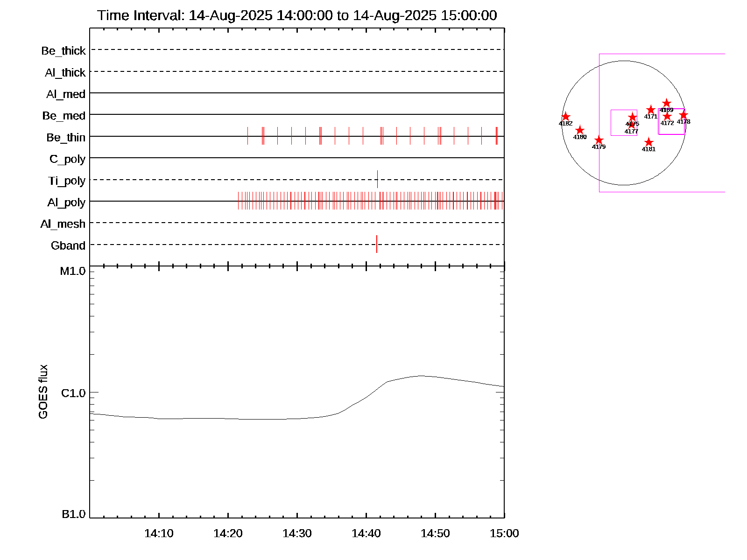
Task: Click the GOES flux axis title
Action: (x=43, y=392)
